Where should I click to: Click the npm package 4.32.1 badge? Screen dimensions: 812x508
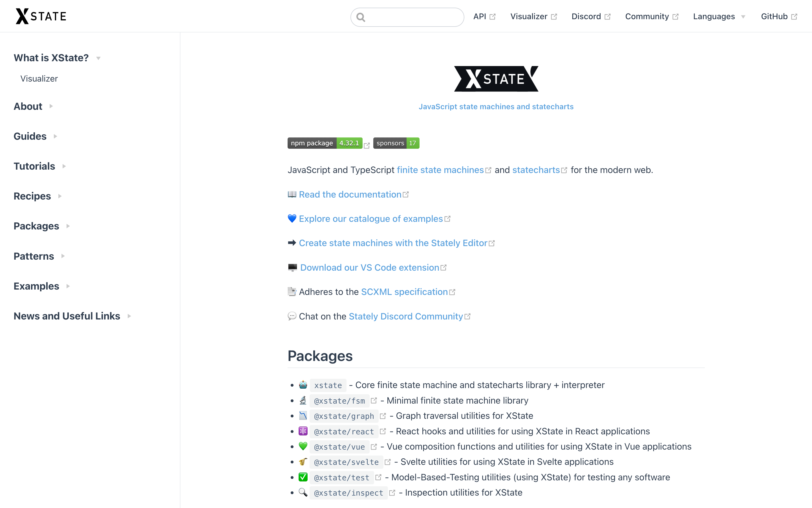coord(325,143)
